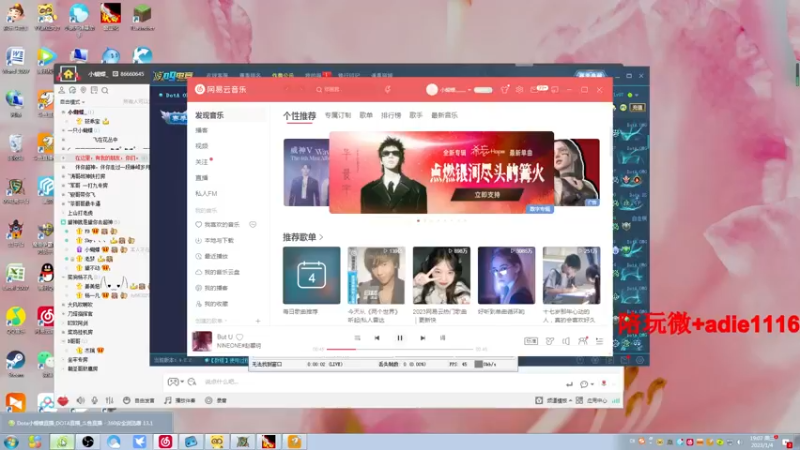Click the listen-to-identify microphone icon in header

tap(388, 89)
